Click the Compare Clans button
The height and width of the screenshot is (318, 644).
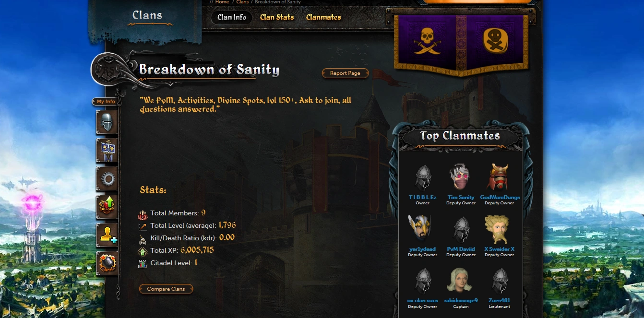(x=166, y=289)
